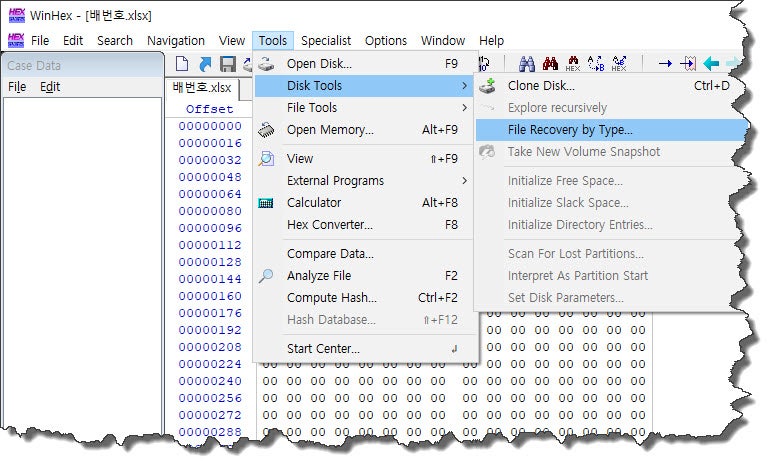Open the Window menu
775x470 pixels.
[x=443, y=41]
